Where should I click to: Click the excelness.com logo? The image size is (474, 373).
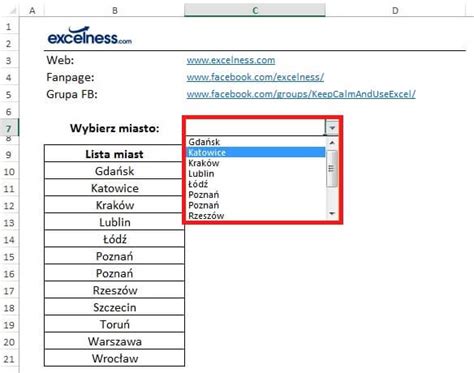(x=90, y=36)
